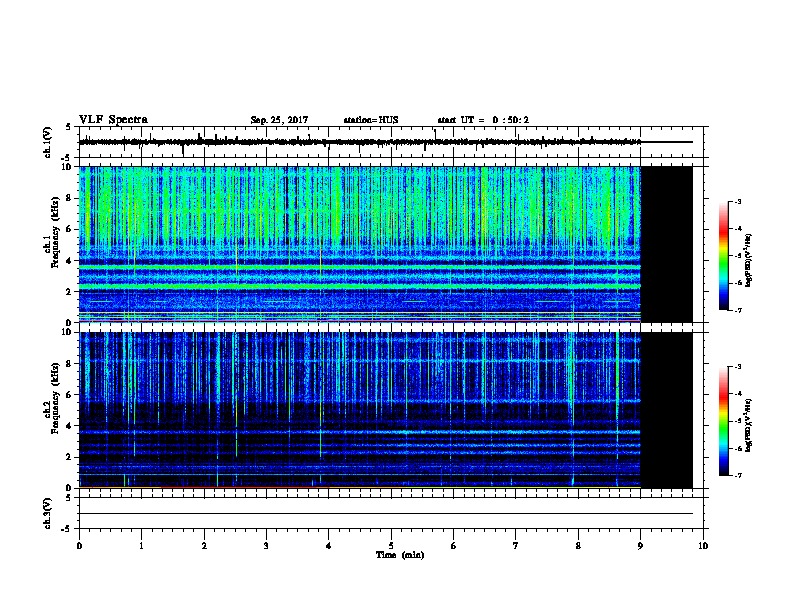
Task: Click the ch.1 voltage waveform trace
Action: [x=360, y=142]
